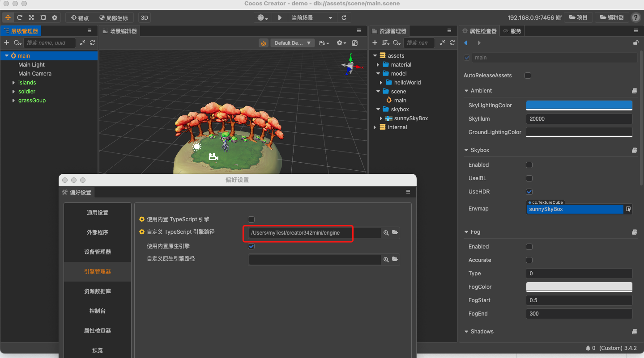This screenshot has height=358, width=644.
Task: Click the scene orientation gizmo
Action: click(350, 66)
